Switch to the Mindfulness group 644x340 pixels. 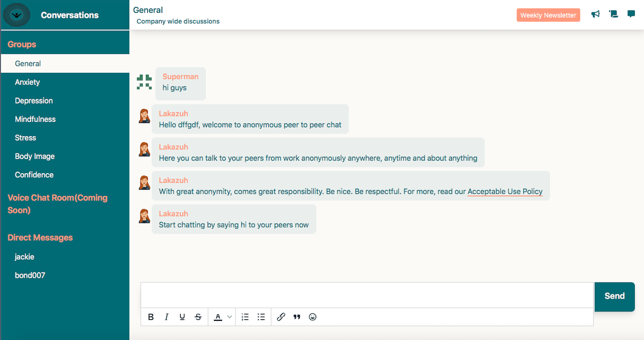tap(35, 119)
